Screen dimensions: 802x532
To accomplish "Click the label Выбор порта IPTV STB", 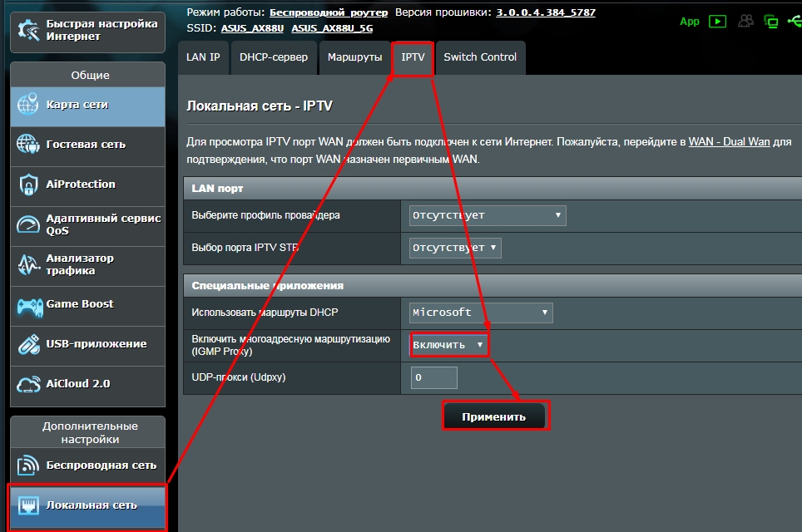I will tap(245, 248).
